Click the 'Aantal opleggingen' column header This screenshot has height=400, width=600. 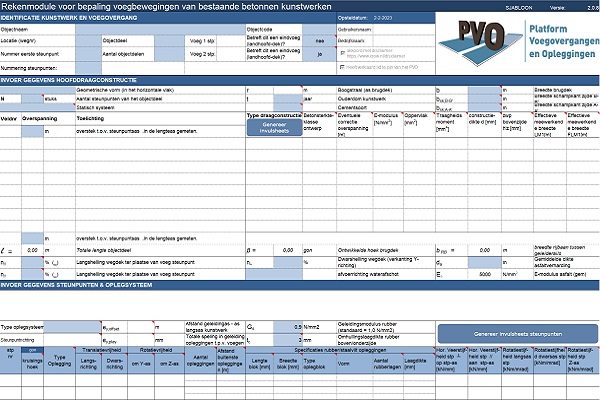coord(201,360)
